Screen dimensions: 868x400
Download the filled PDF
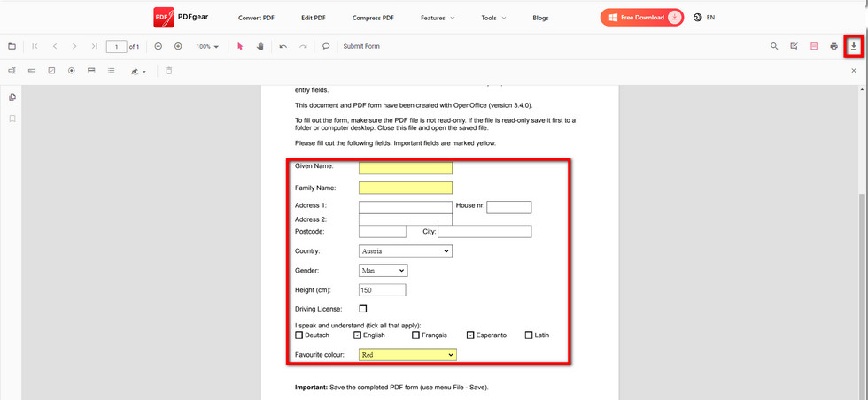854,47
